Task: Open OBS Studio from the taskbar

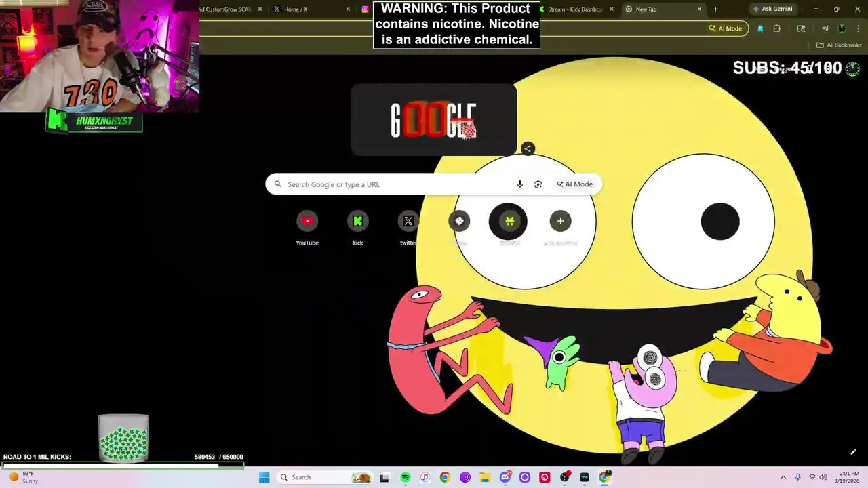Action: pos(564,477)
